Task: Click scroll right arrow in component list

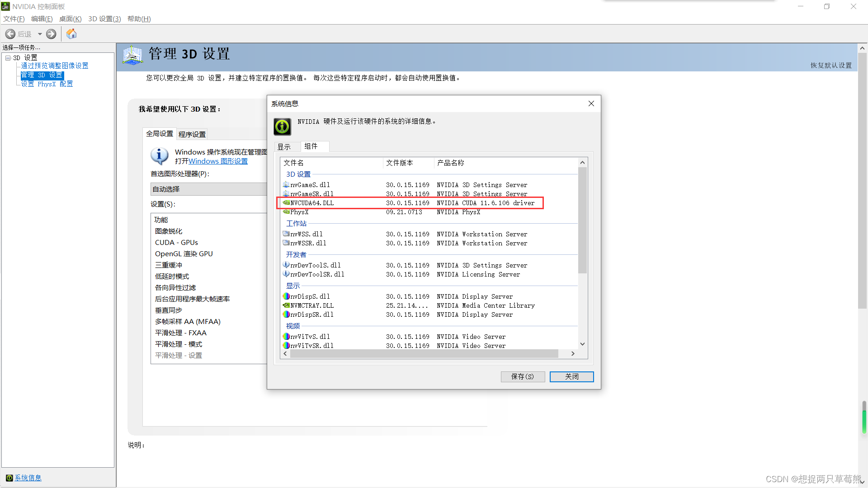Action: [x=573, y=354]
